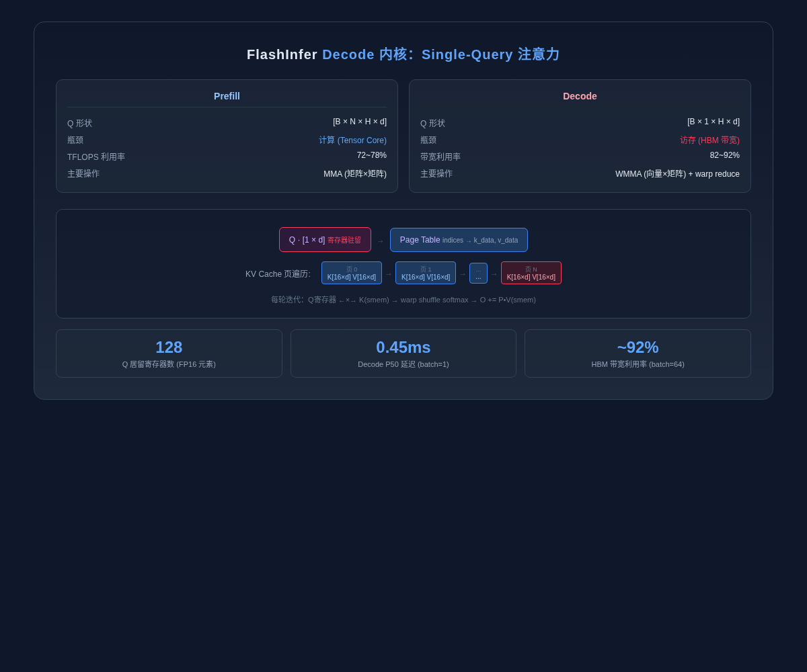Click the 页 N KV cache block

531,273
